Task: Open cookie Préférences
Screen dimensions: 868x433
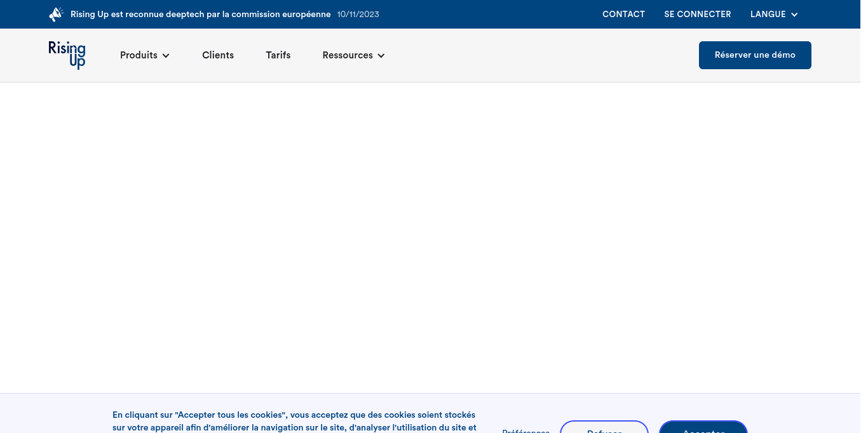Action: (x=526, y=430)
